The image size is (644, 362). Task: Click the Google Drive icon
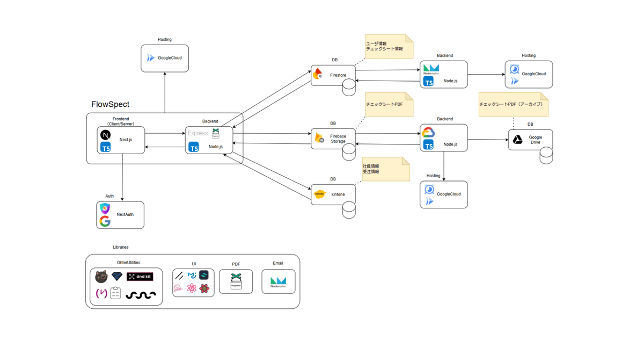tap(517, 140)
